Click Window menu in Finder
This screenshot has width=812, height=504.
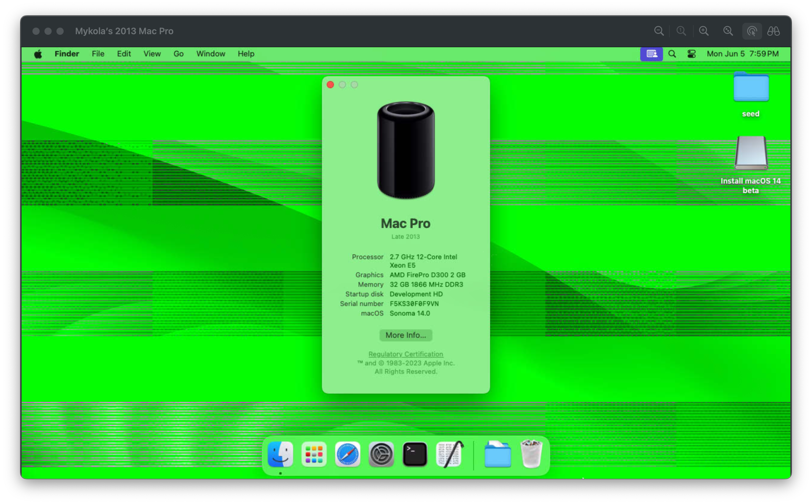pyautogui.click(x=211, y=53)
